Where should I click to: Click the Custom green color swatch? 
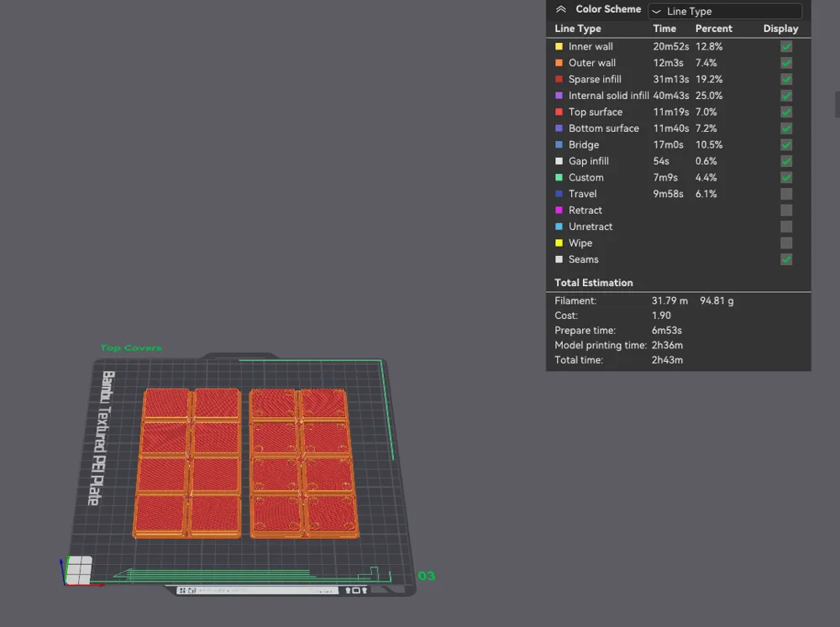click(559, 177)
